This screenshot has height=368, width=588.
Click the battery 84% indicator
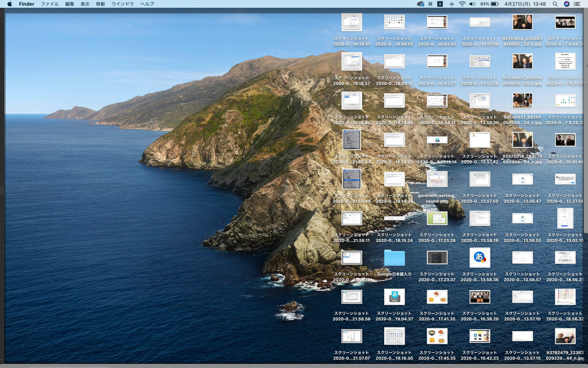tap(489, 4)
